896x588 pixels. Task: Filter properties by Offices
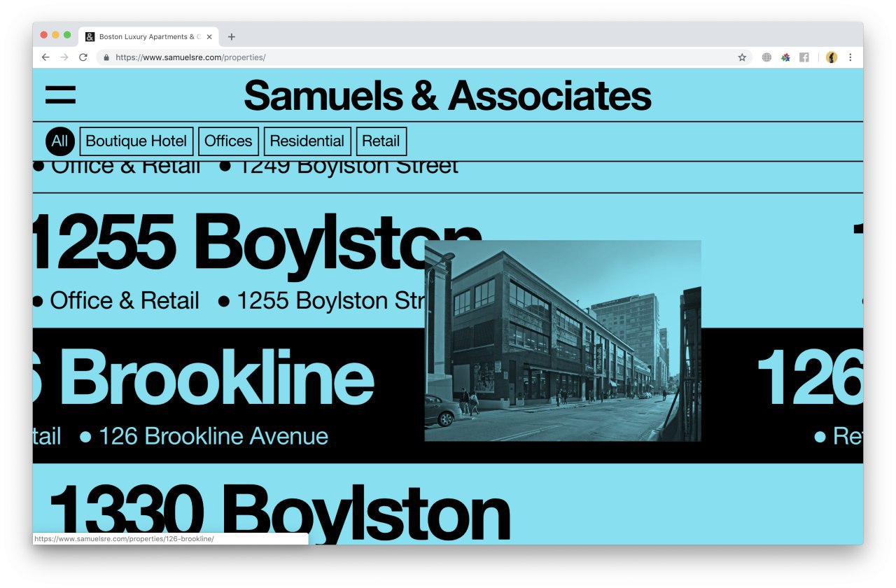tap(228, 141)
